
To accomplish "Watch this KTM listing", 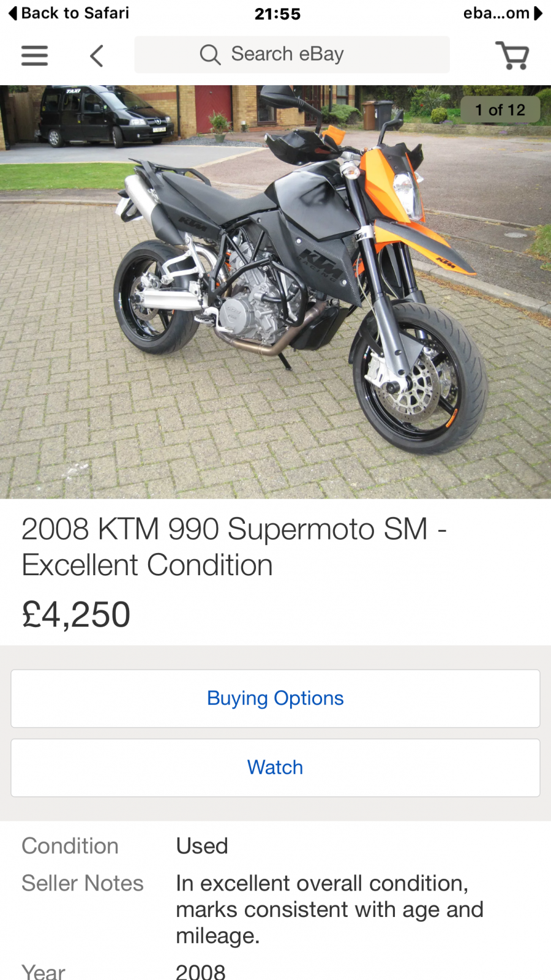I will [275, 767].
